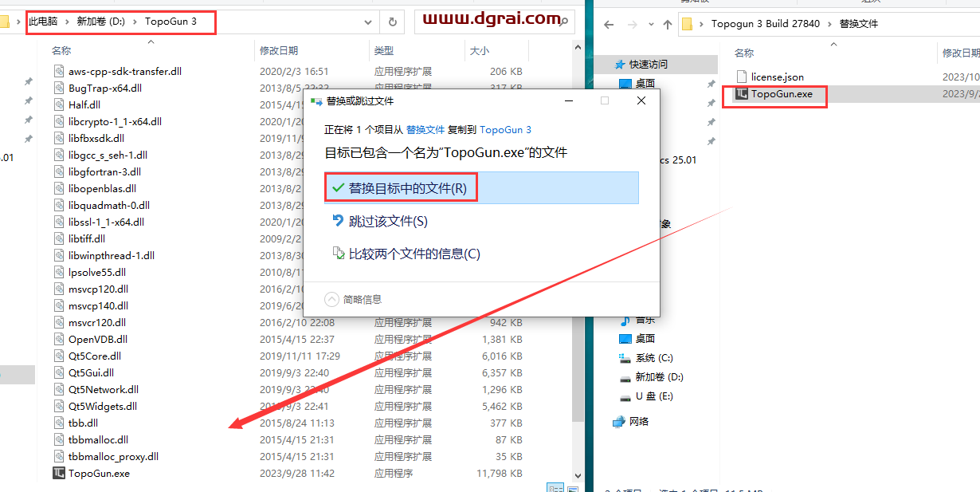
Task: Choose 替换目标中的文件(R) option
Action: (481, 187)
